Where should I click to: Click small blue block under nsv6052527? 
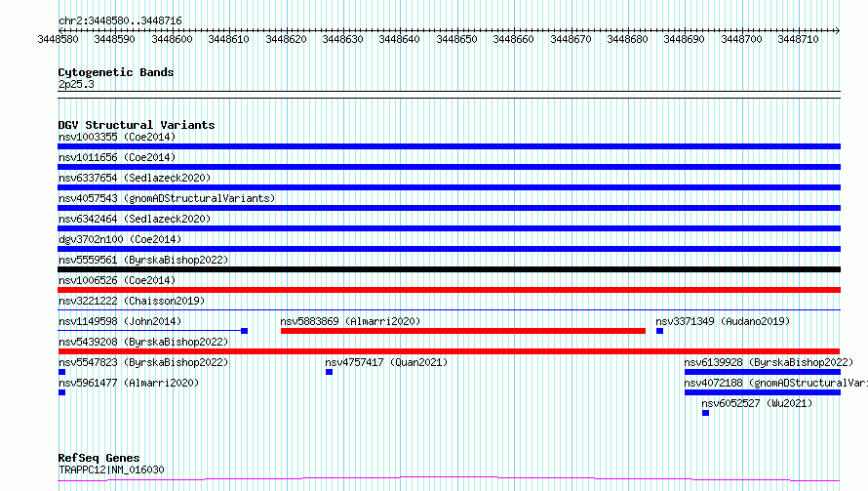coord(705,413)
